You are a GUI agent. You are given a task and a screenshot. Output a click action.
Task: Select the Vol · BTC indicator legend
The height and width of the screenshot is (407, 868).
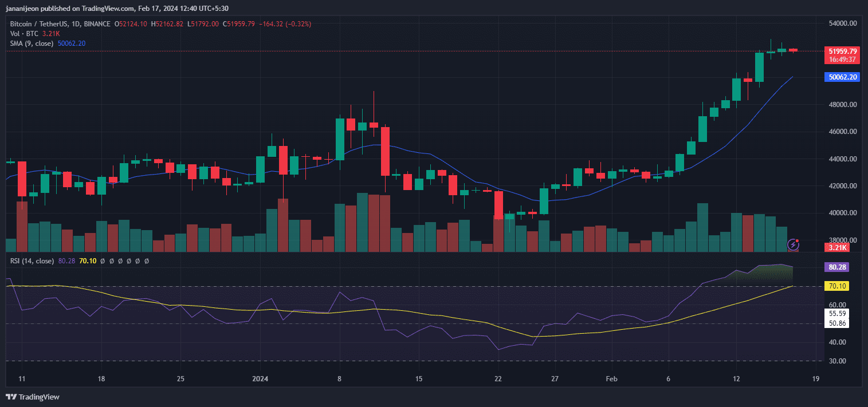pyautogui.click(x=25, y=34)
